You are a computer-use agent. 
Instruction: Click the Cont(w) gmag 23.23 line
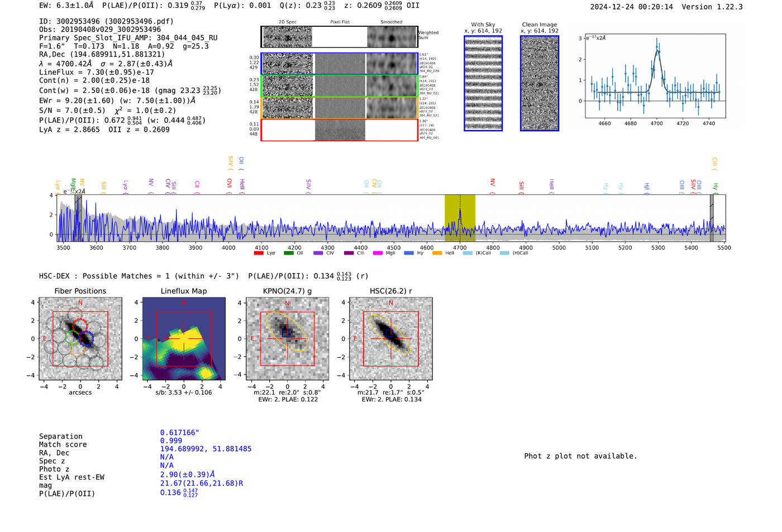click(x=130, y=90)
